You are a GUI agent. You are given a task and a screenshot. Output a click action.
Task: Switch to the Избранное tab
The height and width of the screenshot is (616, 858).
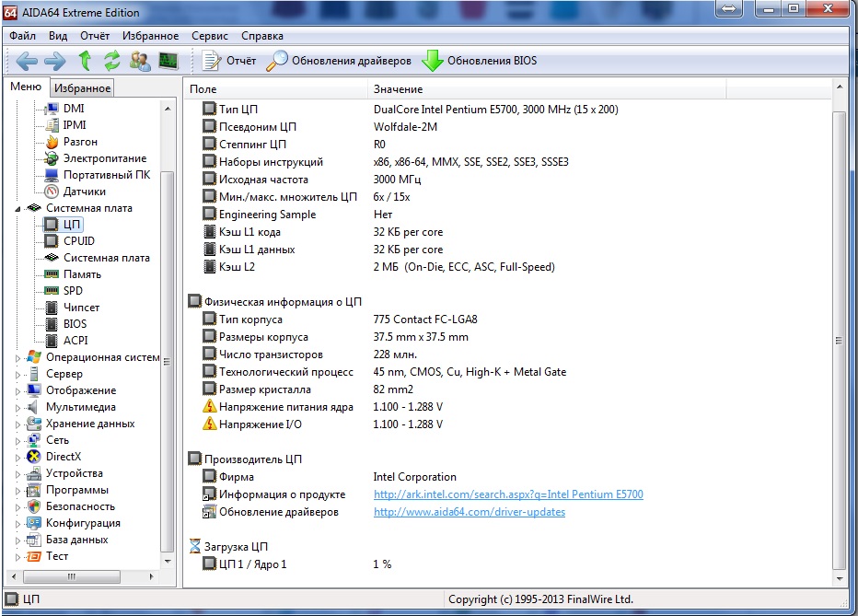82,88
